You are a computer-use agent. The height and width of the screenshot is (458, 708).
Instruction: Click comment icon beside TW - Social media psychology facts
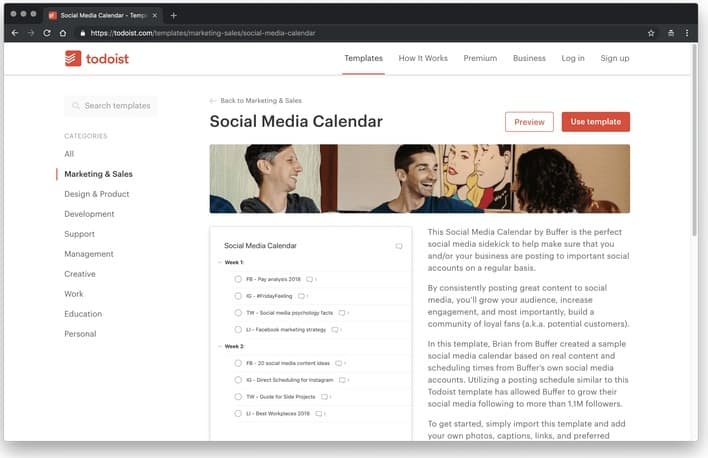[342, 313]
